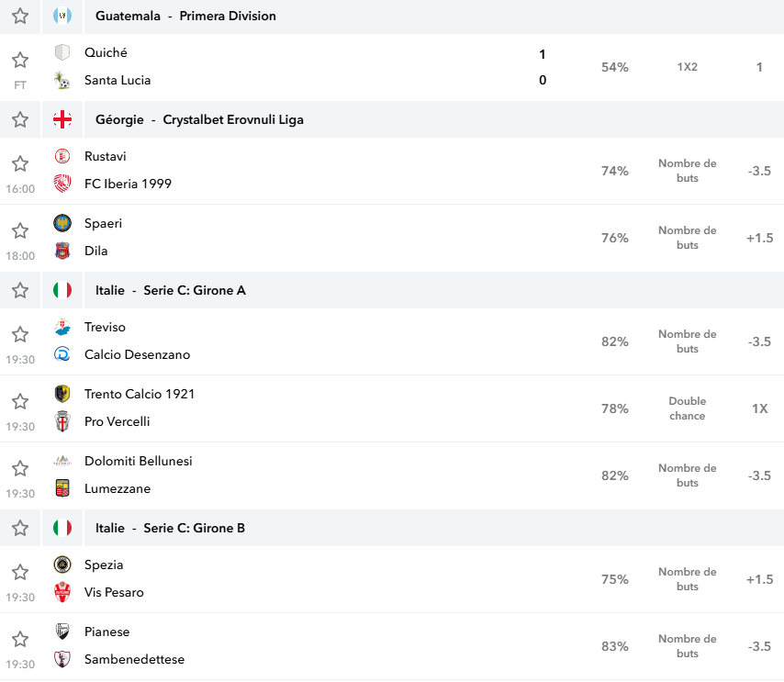784x682 pixels.
Task: Toggle favorite star for Spezia vs Vis Pesaro
Action: tap(20, 572)
